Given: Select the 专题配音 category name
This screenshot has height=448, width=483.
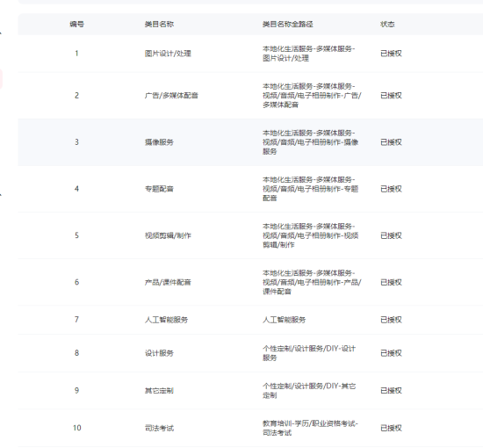Looking at the screenshot, I should pyautogui.click(x=159, y=189).
